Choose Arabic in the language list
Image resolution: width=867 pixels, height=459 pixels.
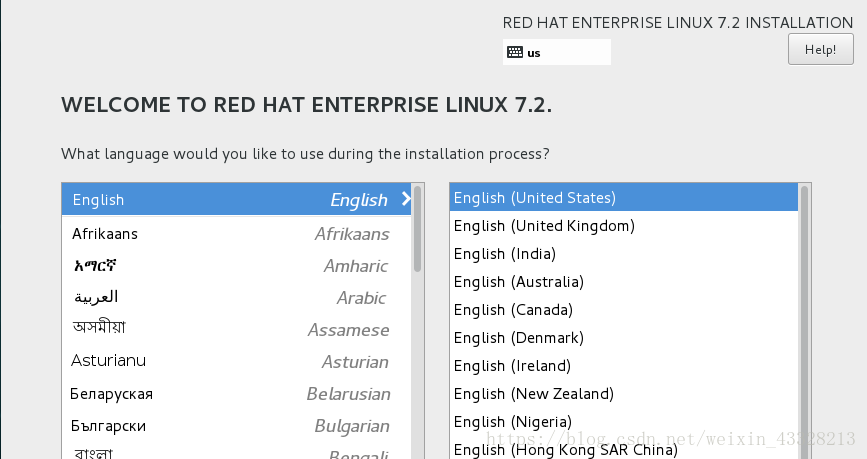[237, 298]
